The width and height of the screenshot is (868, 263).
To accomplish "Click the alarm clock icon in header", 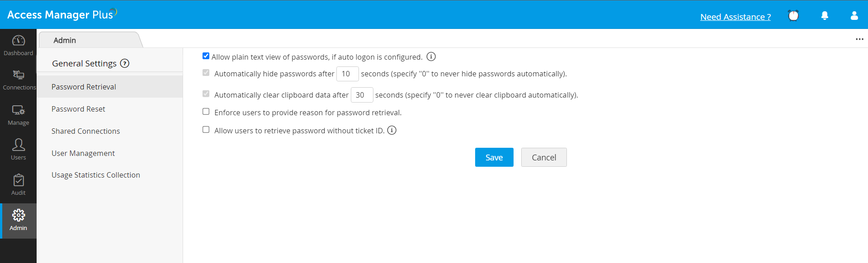I will point(793,16).
